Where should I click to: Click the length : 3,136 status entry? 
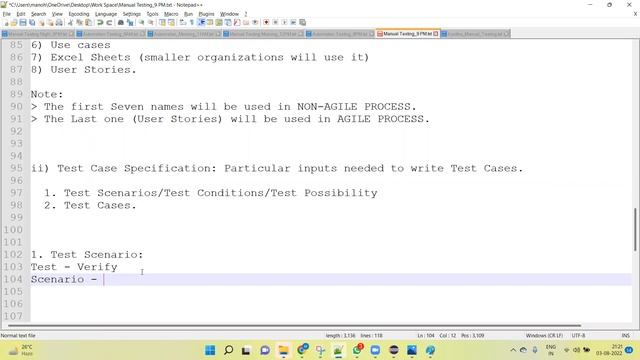[x=340, y=336]
